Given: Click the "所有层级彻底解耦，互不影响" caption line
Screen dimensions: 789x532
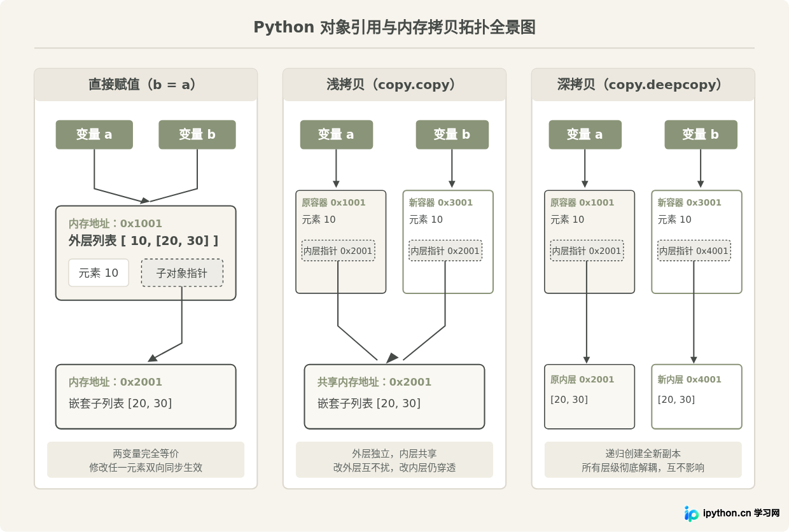Looking at the screenshot, I should [x=643, y=468].
